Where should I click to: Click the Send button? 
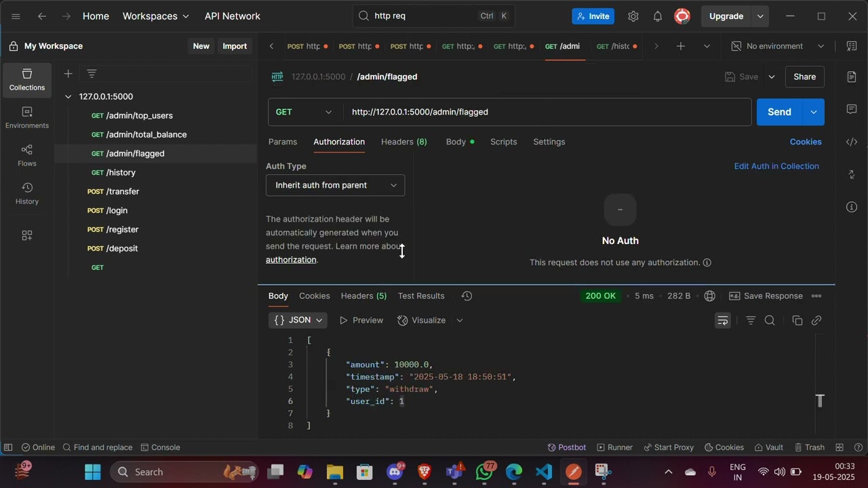(779, 112)
